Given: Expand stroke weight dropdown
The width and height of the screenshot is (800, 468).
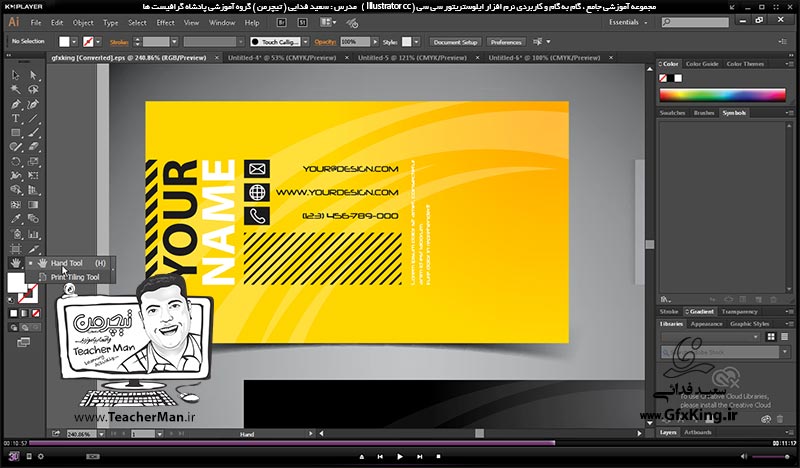Looking at the screenshot, I should pyautogui.click(x=174, y=42).
